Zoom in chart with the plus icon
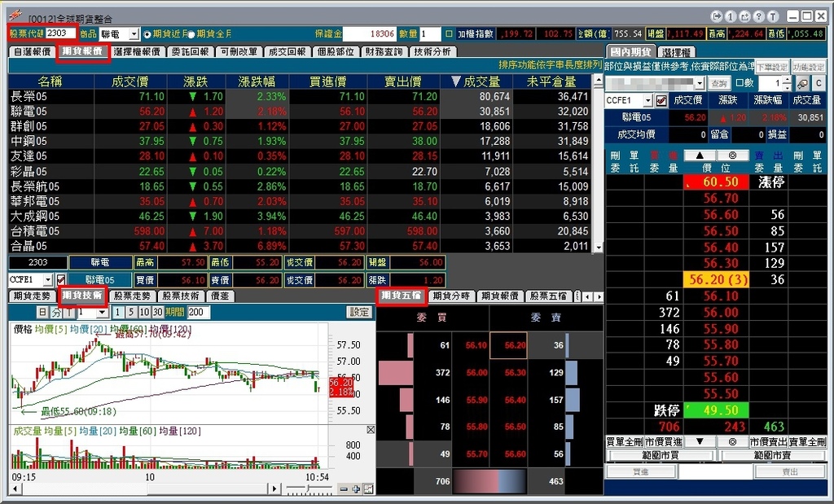Screen dimensions: 834x504 355,489
